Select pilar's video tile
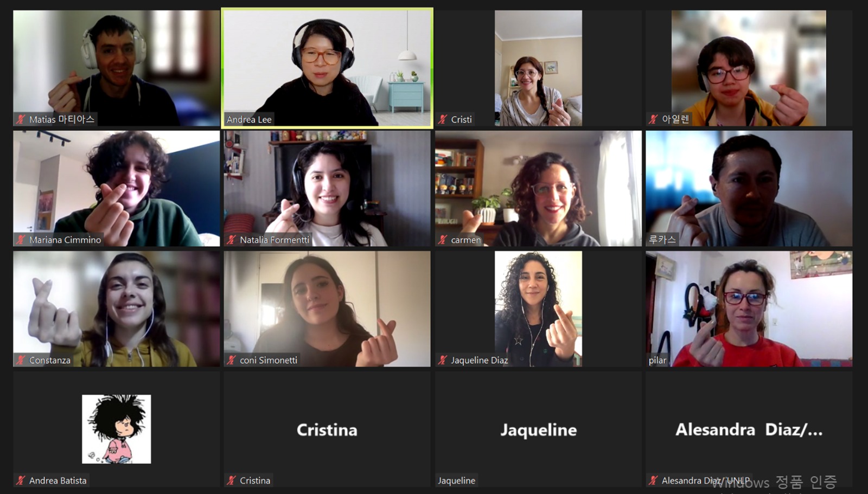This screenshot has height=494, width=868. coord(749,309)
